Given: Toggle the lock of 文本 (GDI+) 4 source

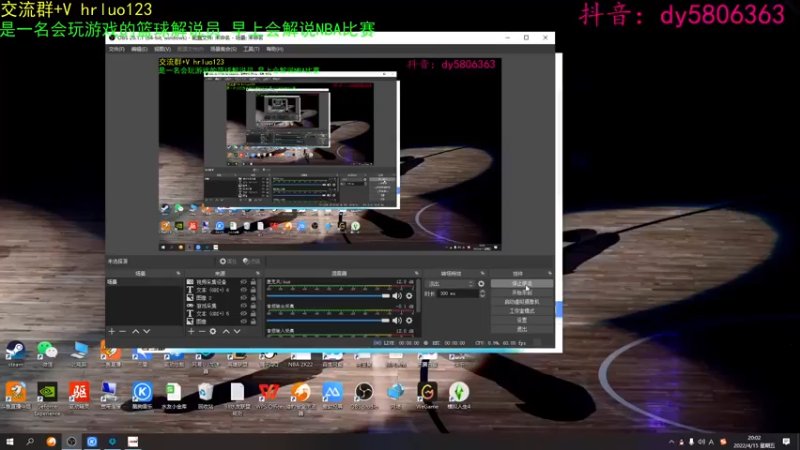Looking at the screenshot, I should click(253, 290).
